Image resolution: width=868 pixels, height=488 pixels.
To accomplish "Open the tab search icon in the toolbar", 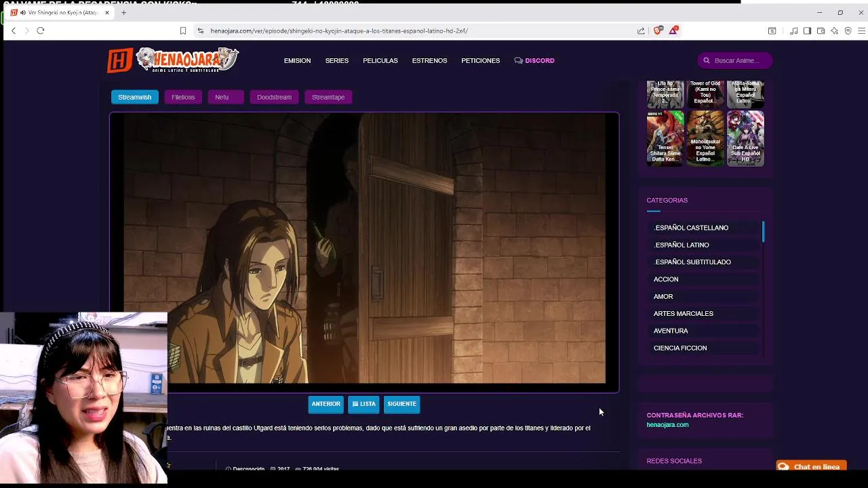I will [772, 30].
